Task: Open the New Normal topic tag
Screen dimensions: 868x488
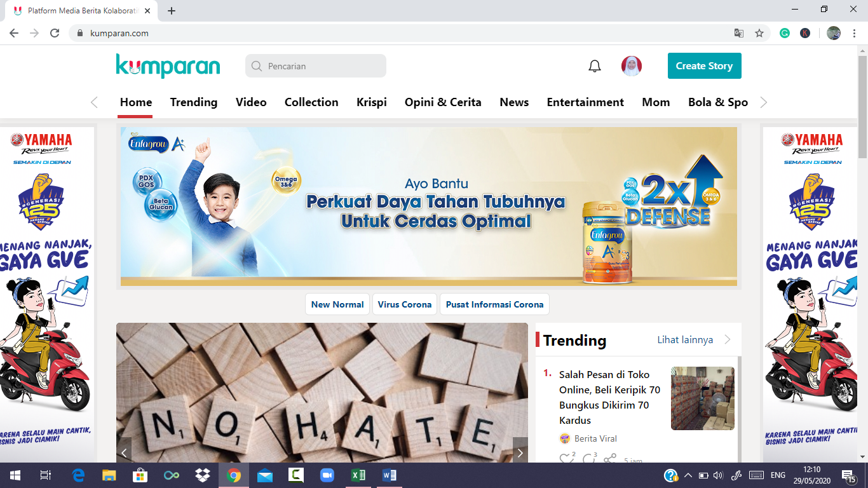Action: coord(337,304)
